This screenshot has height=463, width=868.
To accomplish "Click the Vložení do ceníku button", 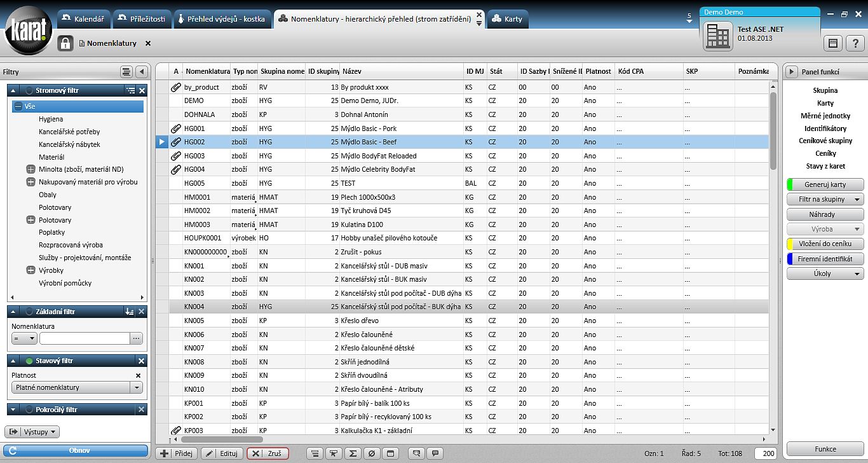I will point(825,244).
